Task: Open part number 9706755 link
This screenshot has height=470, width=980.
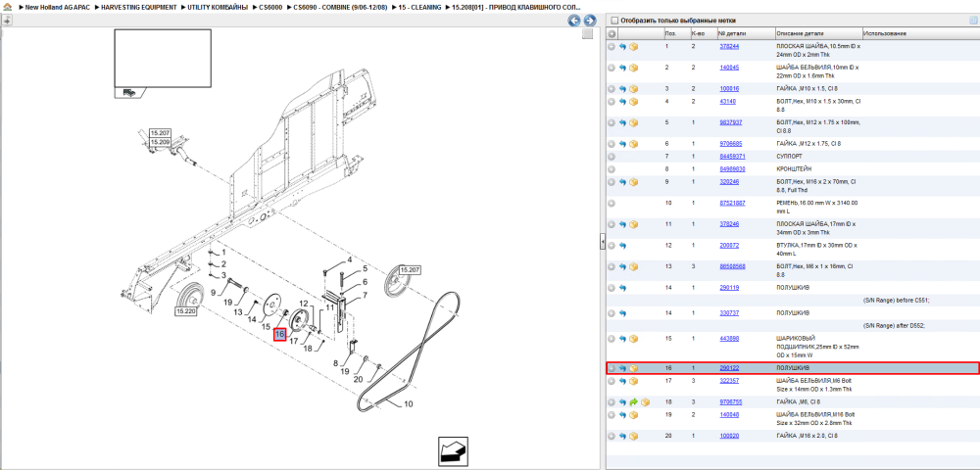Action: pos(731,402)
